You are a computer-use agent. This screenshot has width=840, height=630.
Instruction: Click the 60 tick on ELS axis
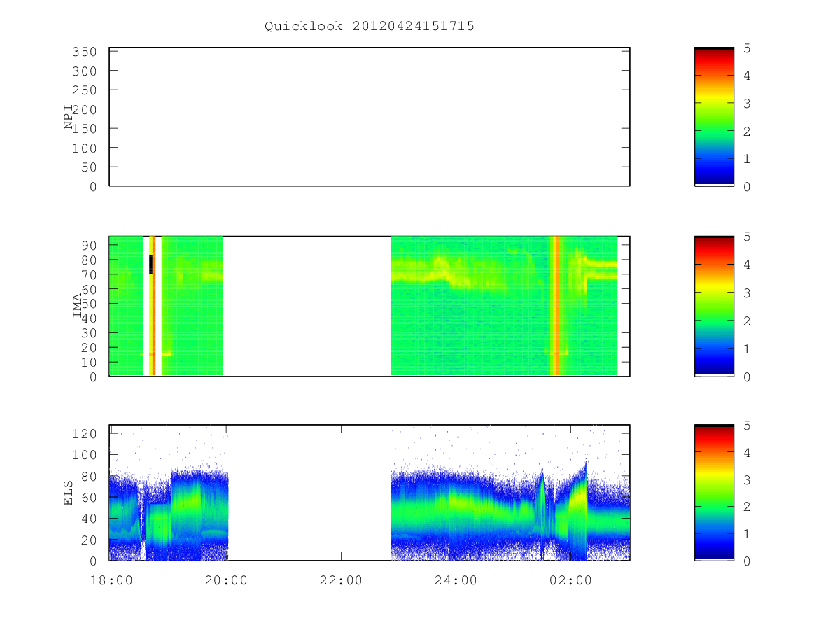(89, 498)
